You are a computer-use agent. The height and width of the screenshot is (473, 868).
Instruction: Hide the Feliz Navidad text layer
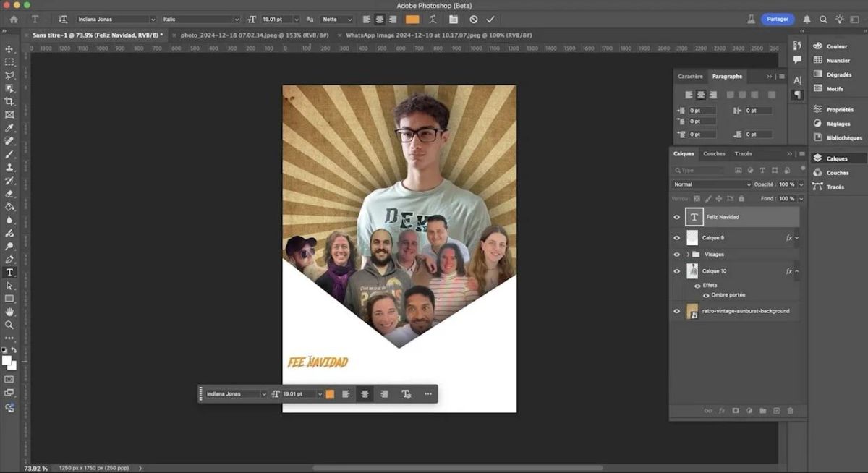(x=677, y=217)
